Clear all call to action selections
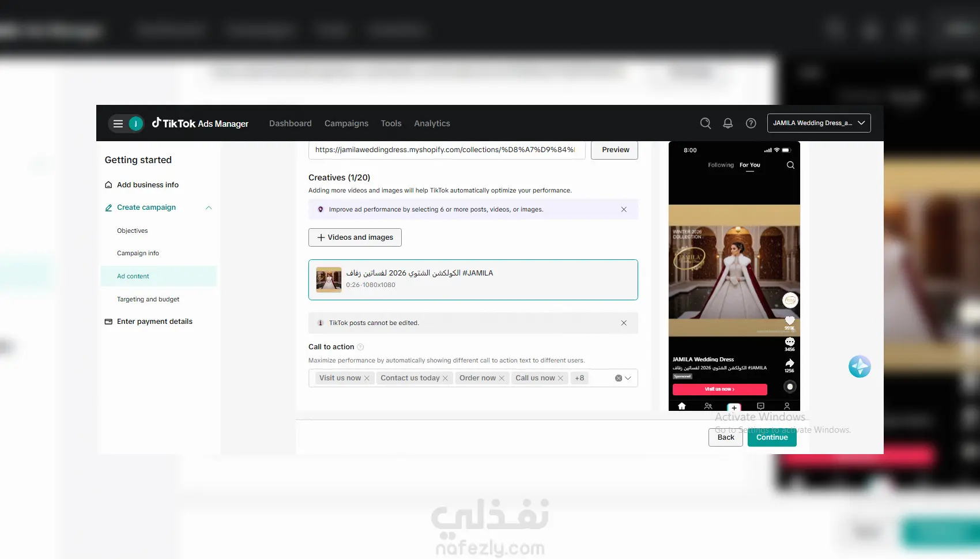 click(x=619, y=378)
